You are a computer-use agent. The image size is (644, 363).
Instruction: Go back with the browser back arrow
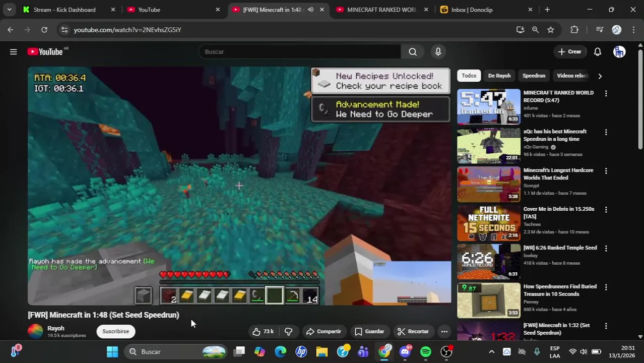(x=11, y=30)
